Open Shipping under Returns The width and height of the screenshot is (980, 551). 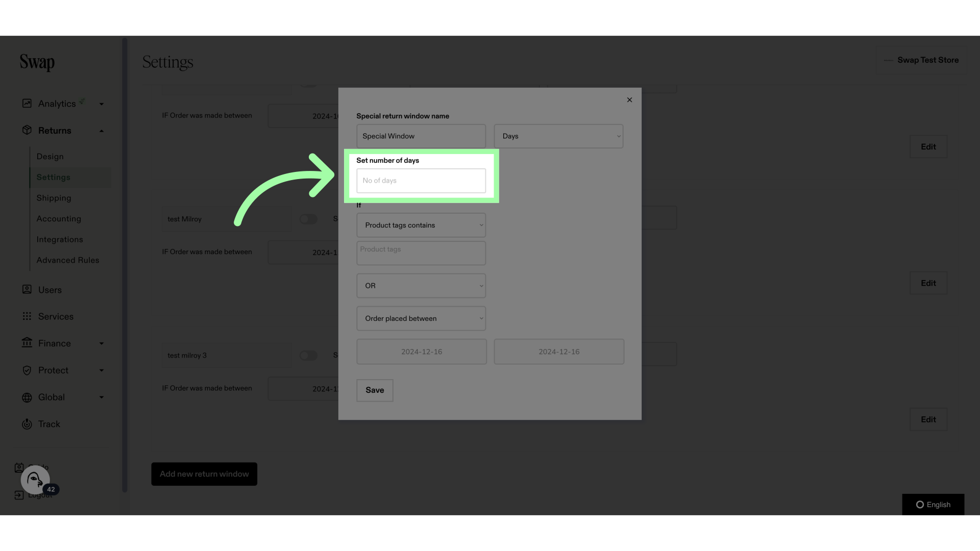click(54, 198)
